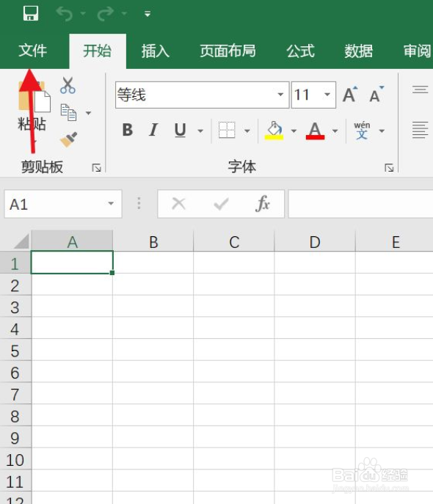The height and width of the screenshot is (504, 433).
Task: Click the Name Box showing A1
Action: [x=54, y=204]
